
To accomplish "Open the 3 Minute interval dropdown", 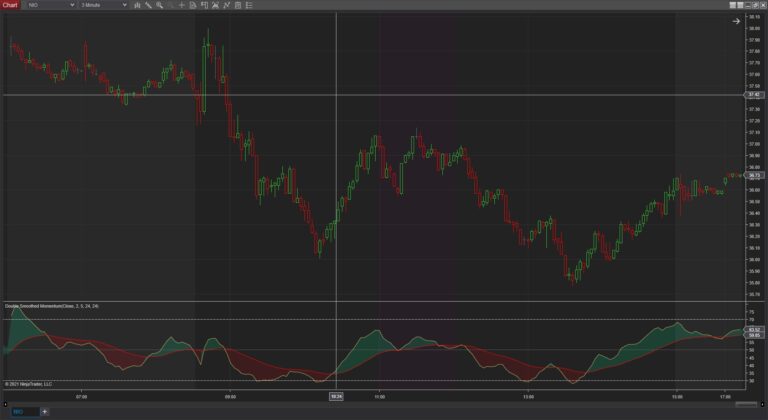I will (103, 5).
